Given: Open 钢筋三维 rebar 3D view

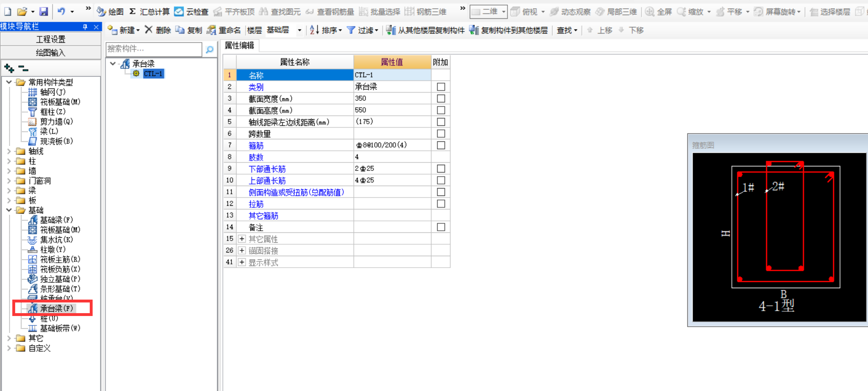Looking at the screenshot, I should pyautogui.click(x=426, y=11).
